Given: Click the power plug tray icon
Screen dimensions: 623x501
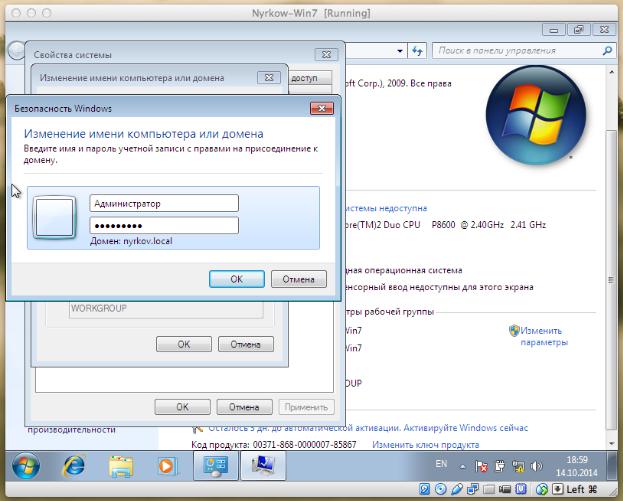Looking at the screenshot, I should point(500,466).
